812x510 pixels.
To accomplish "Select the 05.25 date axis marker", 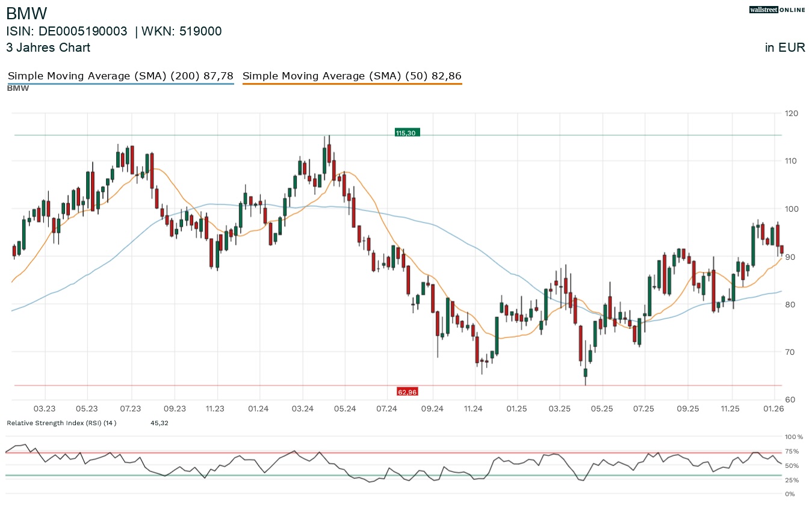I will point(602,409).
